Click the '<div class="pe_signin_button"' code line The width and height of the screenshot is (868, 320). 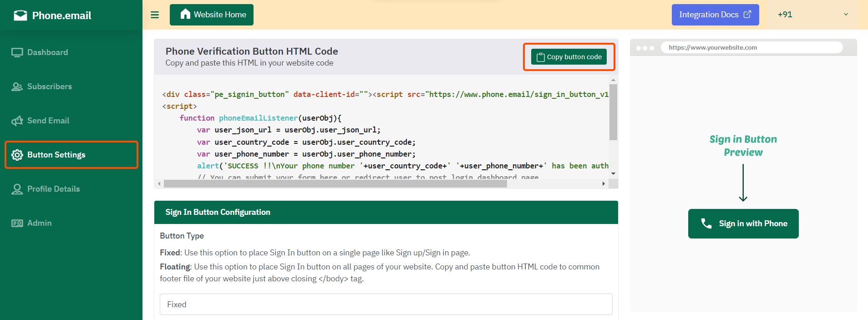(x=385, y=94)
